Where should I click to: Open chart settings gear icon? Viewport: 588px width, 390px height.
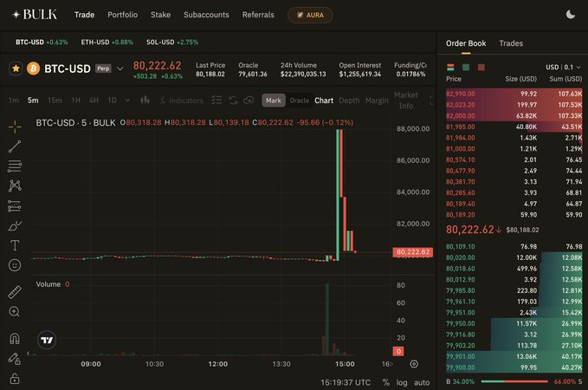(x=414, y=364)
